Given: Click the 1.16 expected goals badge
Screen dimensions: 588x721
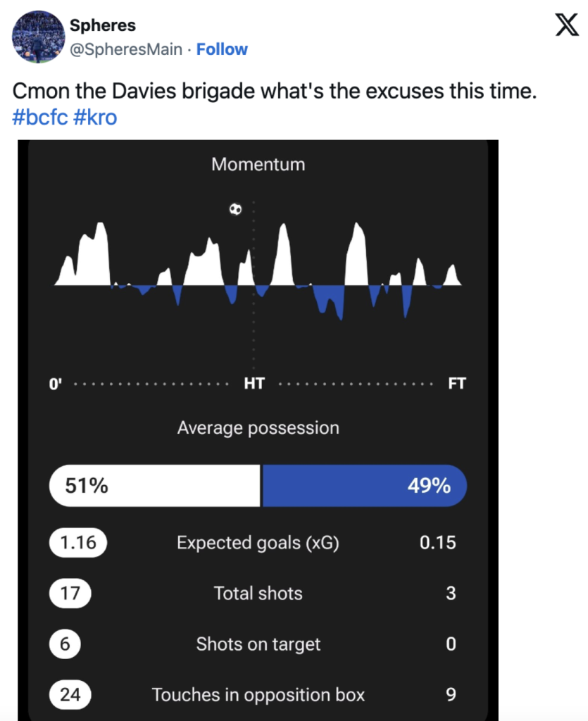Looking at the screenshot, I should pyautogui.click(x=77, y=543).
